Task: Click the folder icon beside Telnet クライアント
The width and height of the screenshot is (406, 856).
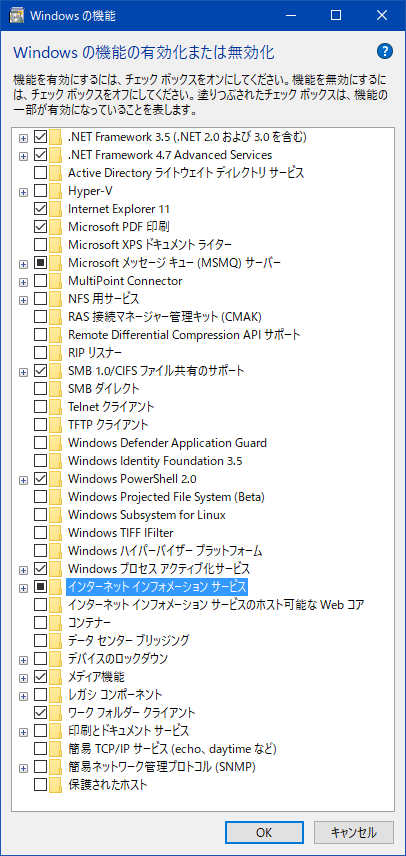Action: 55,407
